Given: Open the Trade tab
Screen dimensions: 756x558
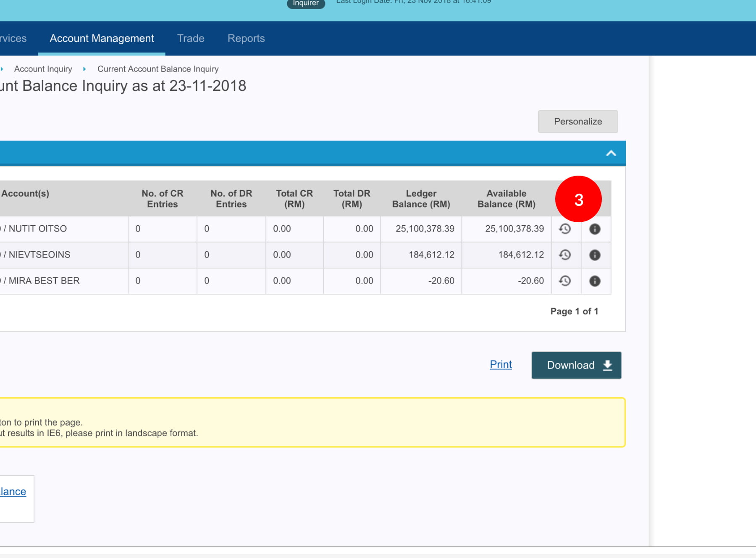Looking at the screenshot, I should (191, 39).
